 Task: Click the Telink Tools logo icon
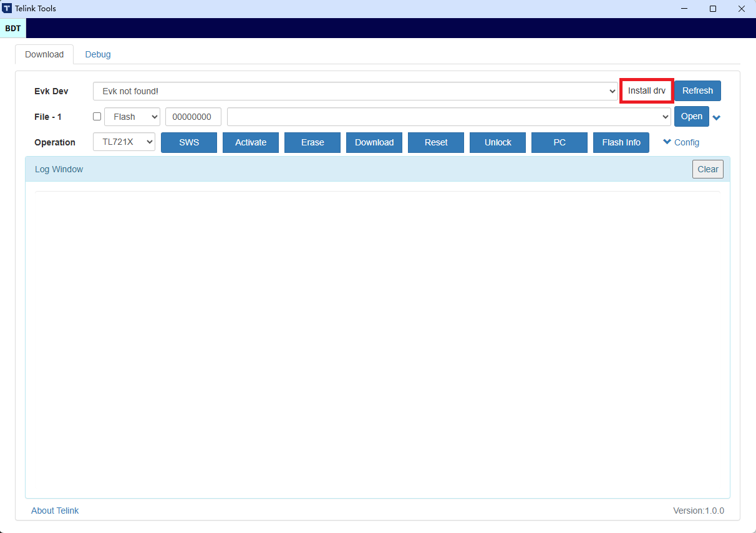[7, 9]
